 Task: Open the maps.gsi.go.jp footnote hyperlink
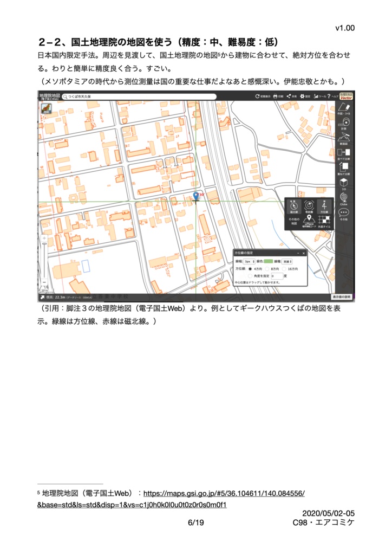pos(224,493)
